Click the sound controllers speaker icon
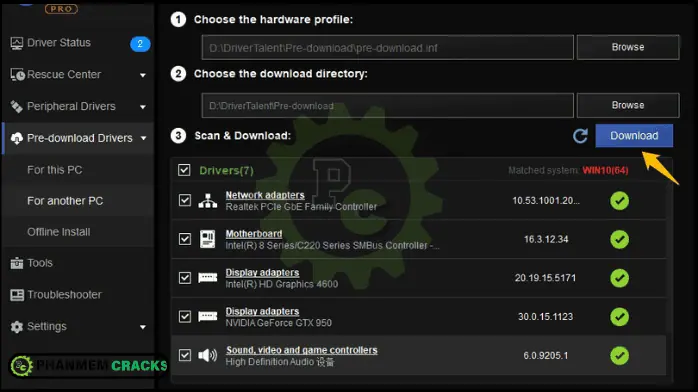This screenshot has width=698, height=392. pyautogui.click(x=207, y=356)
